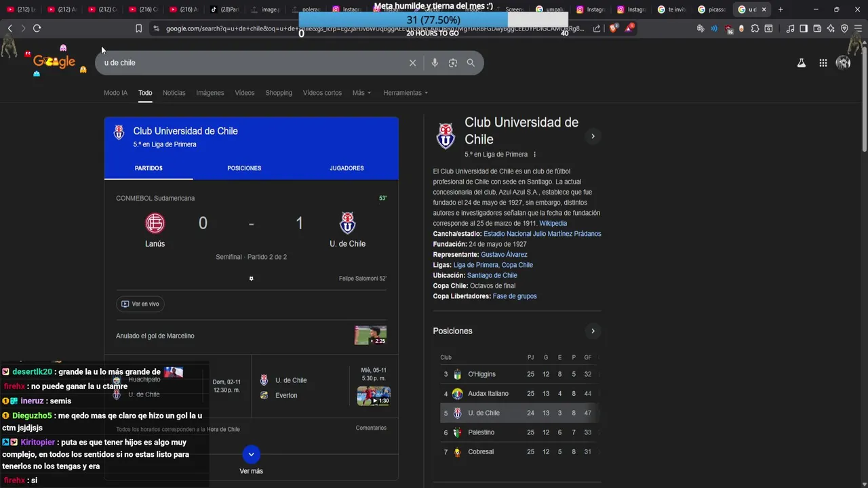
Task: Open the Wikipedia link
Action: [553, 224]
